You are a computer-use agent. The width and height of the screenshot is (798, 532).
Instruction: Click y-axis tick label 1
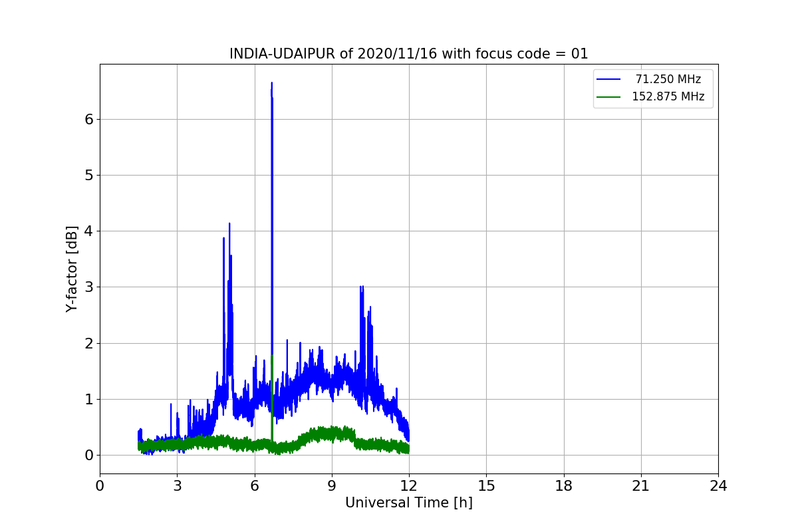88,399
